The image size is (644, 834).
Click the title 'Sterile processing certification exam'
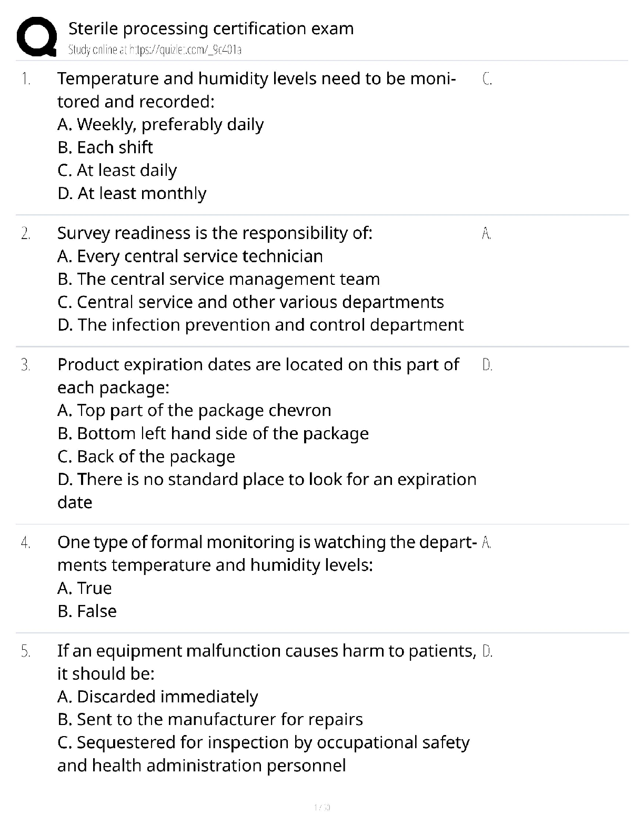click(211, 28)
